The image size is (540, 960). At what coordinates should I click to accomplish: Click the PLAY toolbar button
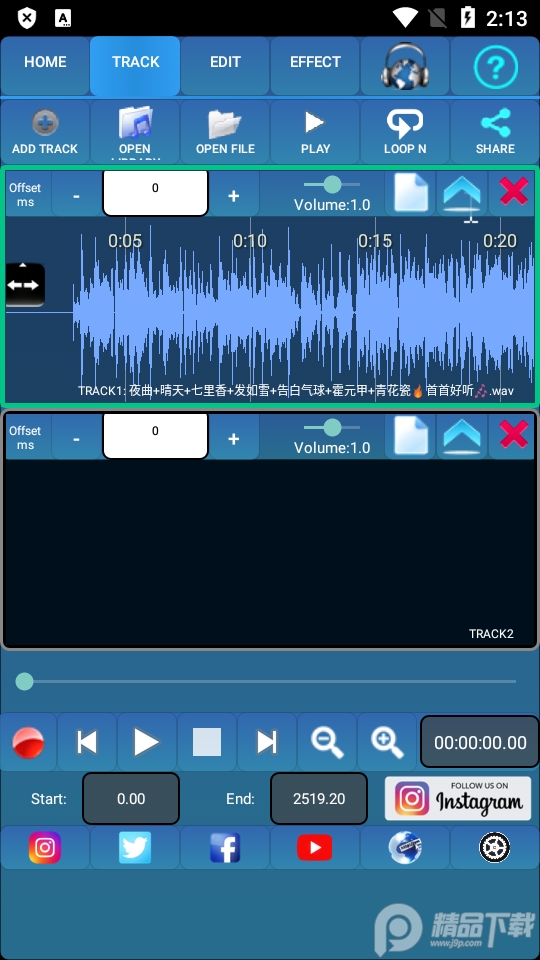pyautogui.click(x=315, y=131)
